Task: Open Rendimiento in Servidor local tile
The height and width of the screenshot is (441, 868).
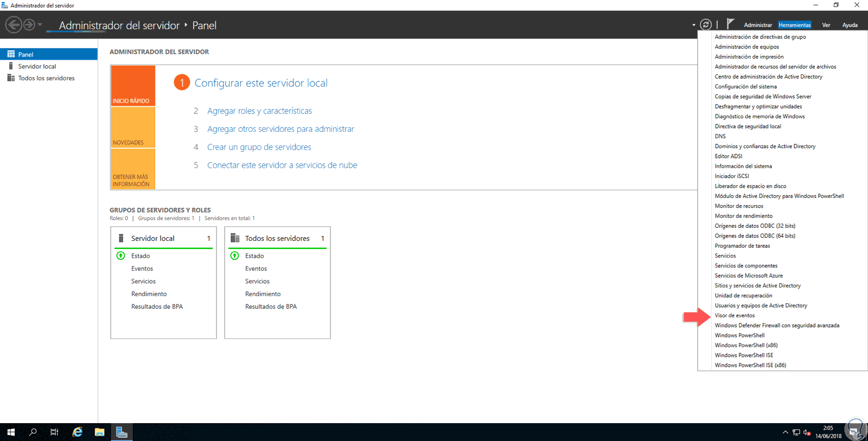Action: click(x=149, y=294)
